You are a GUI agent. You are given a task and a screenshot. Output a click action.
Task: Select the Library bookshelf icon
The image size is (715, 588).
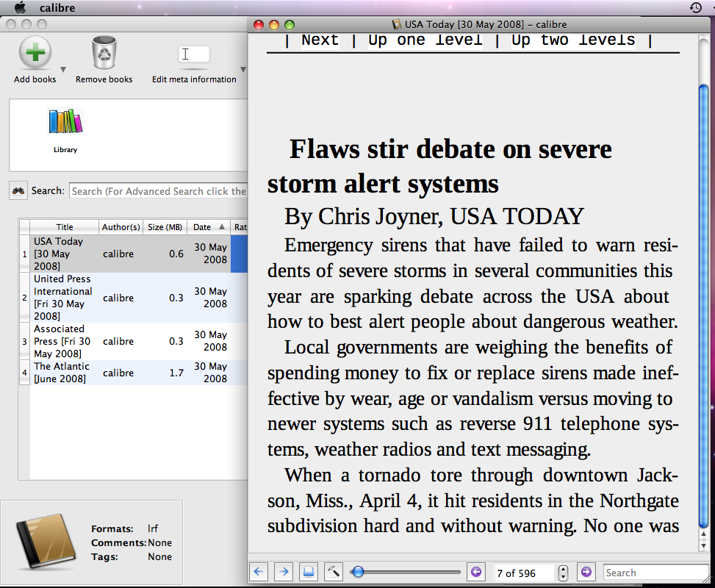point(65,121)
